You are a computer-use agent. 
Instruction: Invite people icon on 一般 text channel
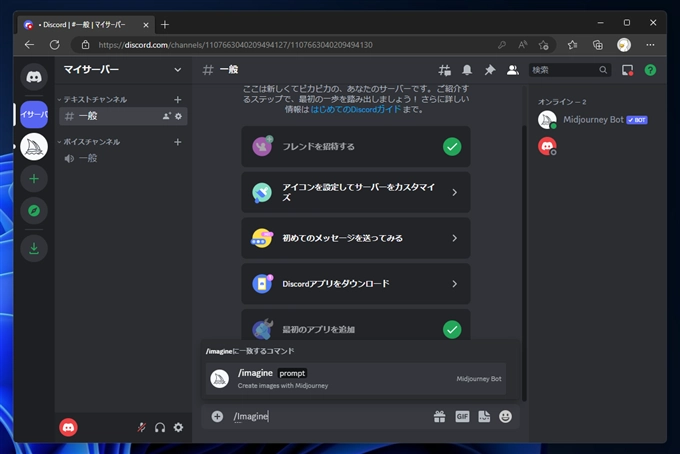click(167, 116)
